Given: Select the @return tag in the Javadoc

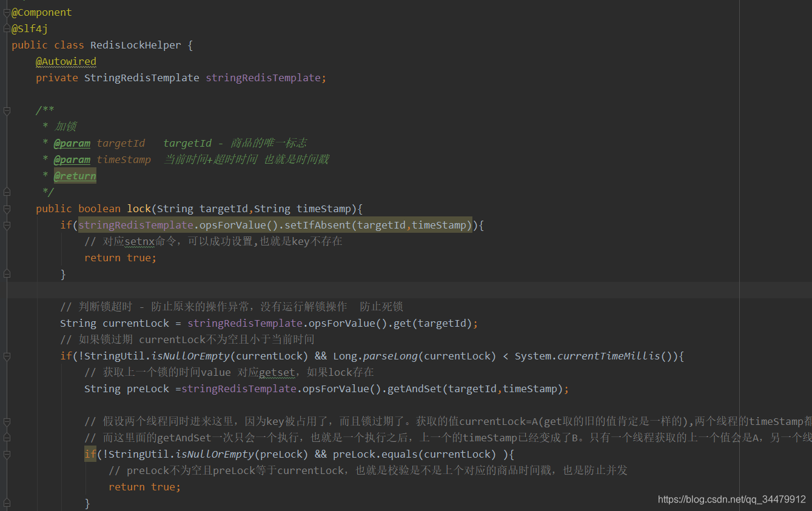Looking at the screenshot, I should click(74, 175).
